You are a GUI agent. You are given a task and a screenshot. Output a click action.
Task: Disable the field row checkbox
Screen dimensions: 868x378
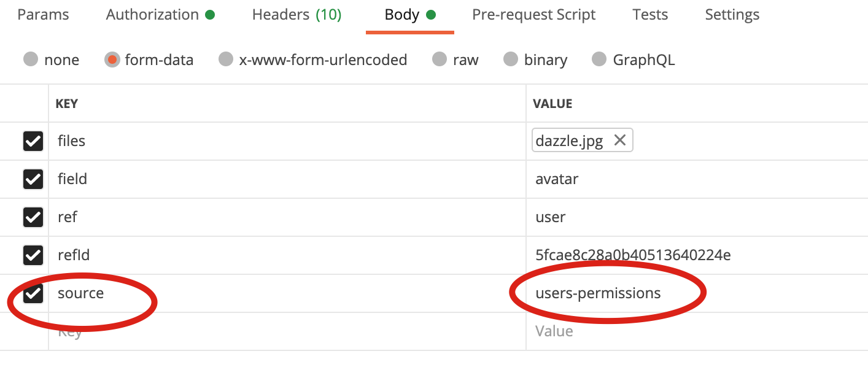[x=33, y=179]
